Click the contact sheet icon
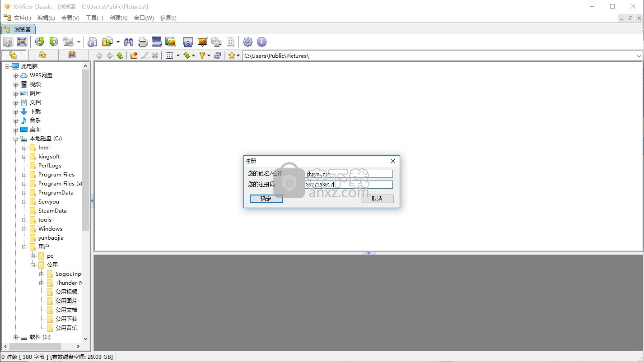 (x=230, y=42)
